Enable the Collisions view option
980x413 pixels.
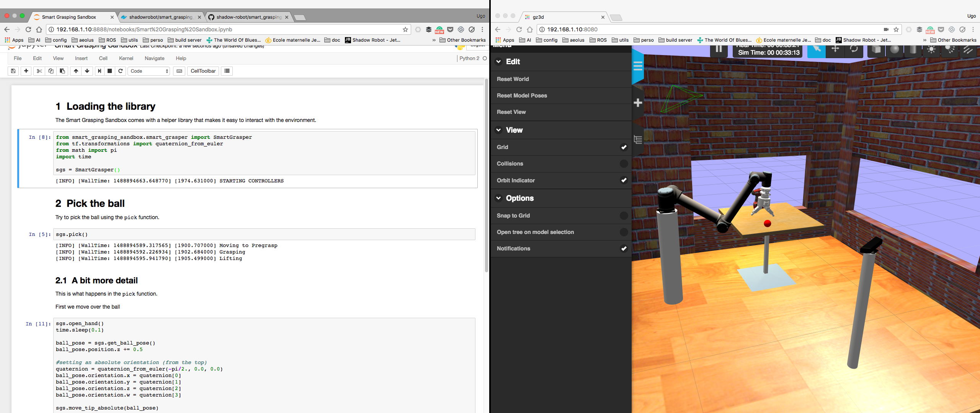[561, 164]
